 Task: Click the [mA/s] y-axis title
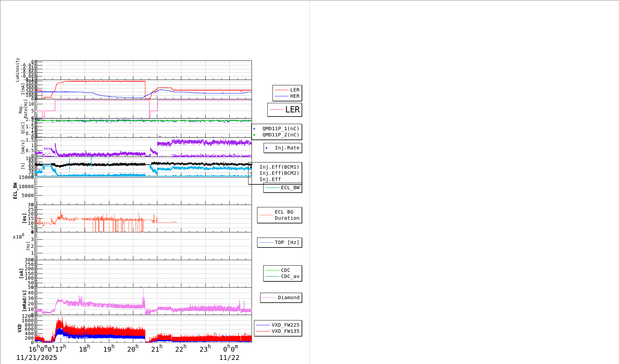[23, 147]
